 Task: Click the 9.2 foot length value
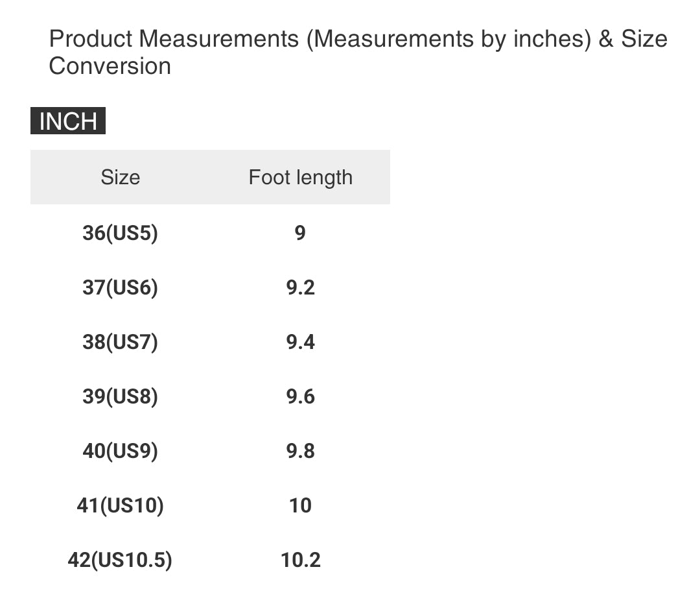(x=300, y=287)
